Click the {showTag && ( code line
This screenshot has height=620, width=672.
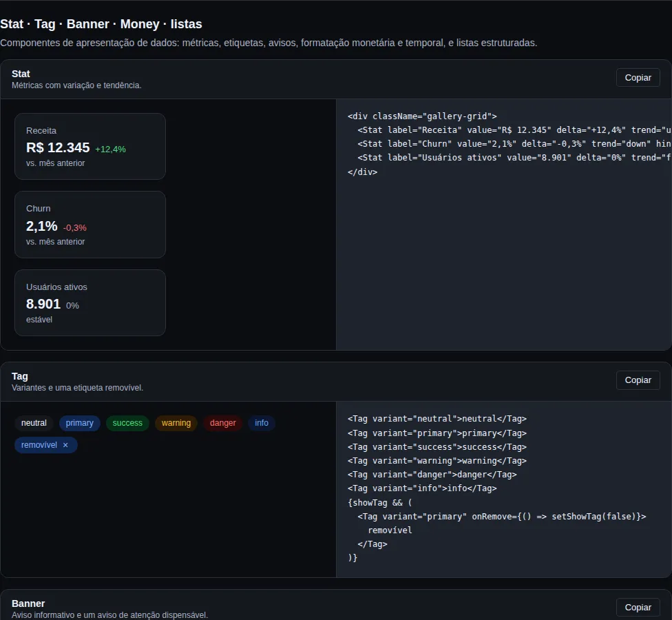379,502
